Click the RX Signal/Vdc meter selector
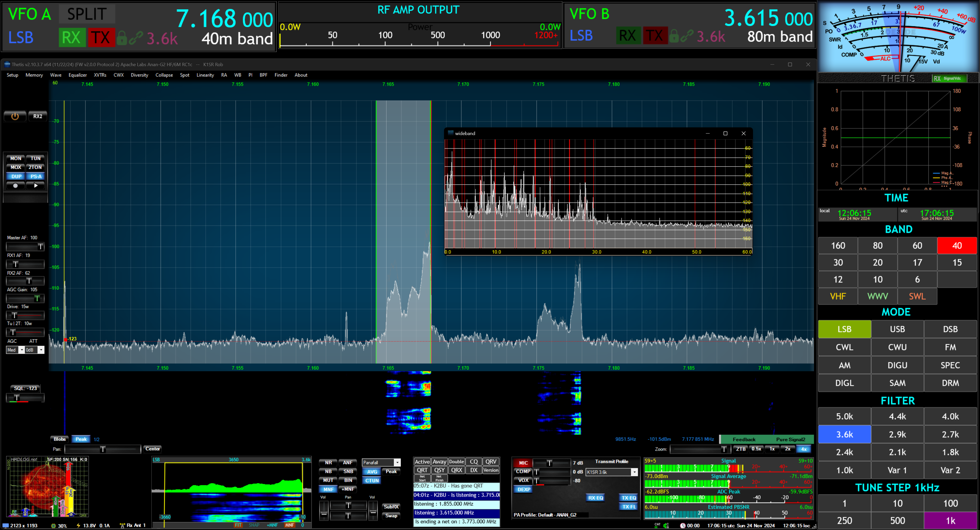The height and width of the screenshot is (530, 980). pyautogui.click(x=949, y=78)
